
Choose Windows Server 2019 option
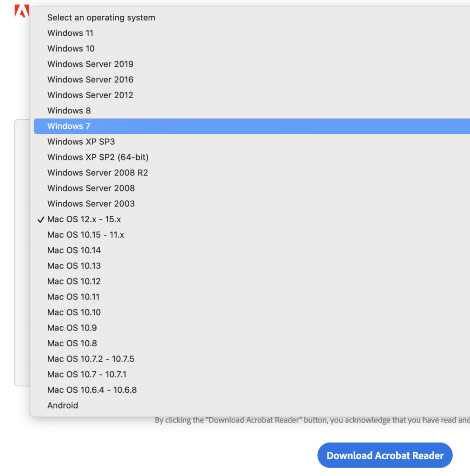coord(90,64)
